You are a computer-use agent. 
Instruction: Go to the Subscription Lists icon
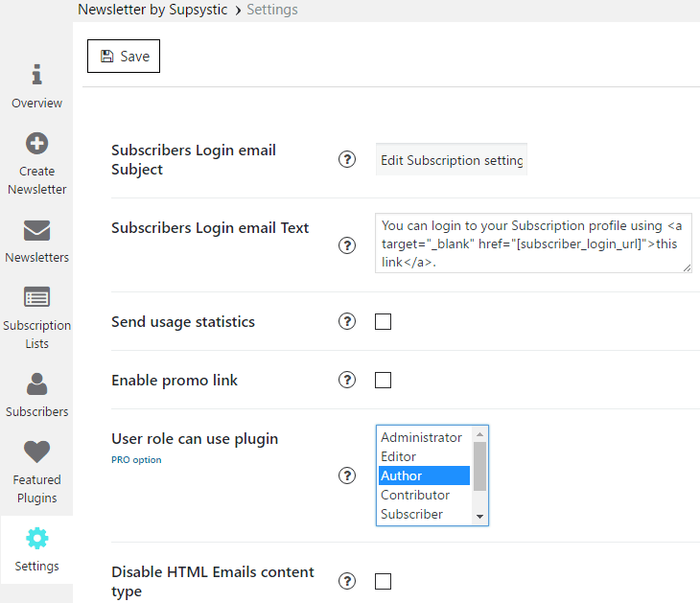pos(37,297)
